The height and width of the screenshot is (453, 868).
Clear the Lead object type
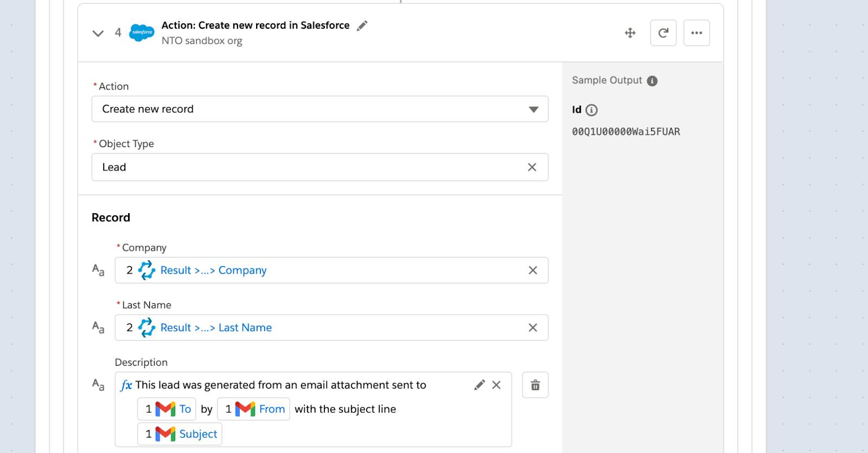[532, 167]
